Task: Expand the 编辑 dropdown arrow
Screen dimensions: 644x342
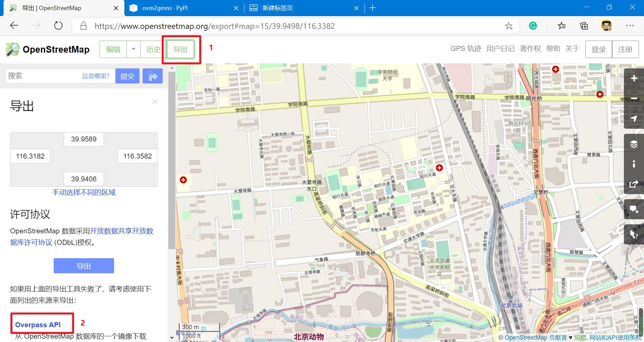Action: point(133,49)
